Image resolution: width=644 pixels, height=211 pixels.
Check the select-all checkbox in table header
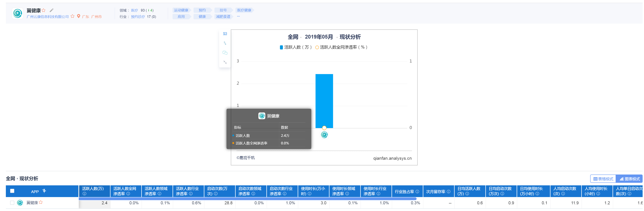pos(12,191)
